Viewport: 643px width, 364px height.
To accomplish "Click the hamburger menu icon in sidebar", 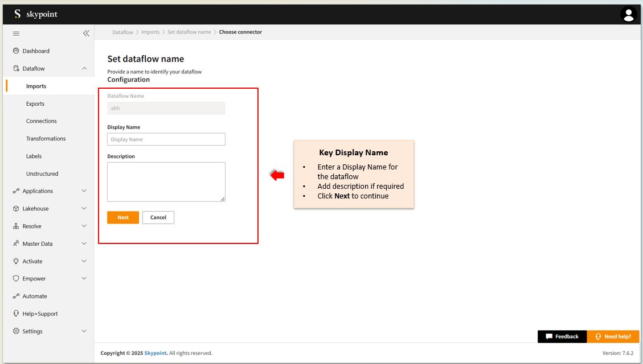I will (16, 34).
